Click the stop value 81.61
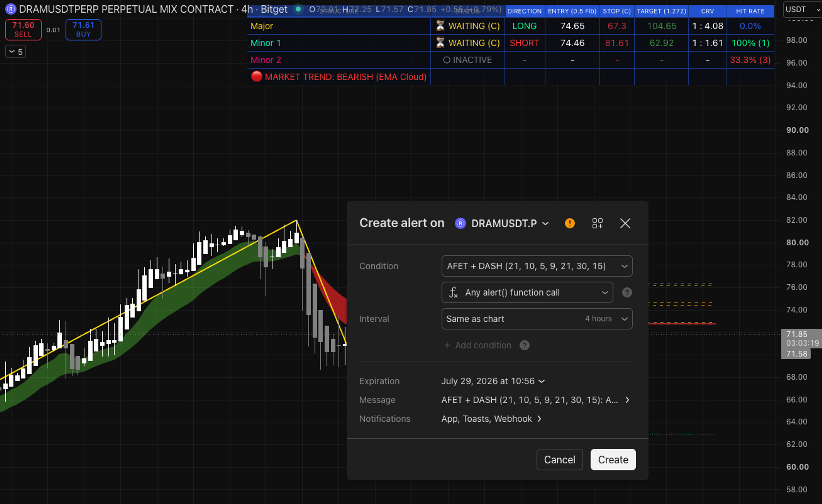The height and width of the screenshot is (504, 822). coord(617,43)
